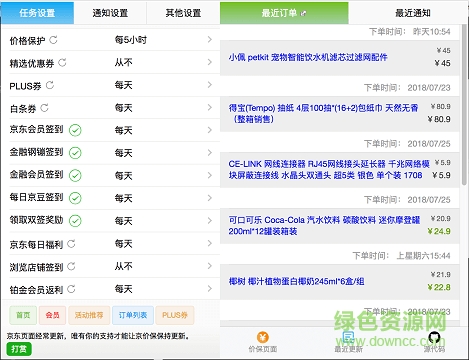Click refresh icon next to 精选优惠券
The width and height of the screenshot is (469, 360).
tap(62, 62)
